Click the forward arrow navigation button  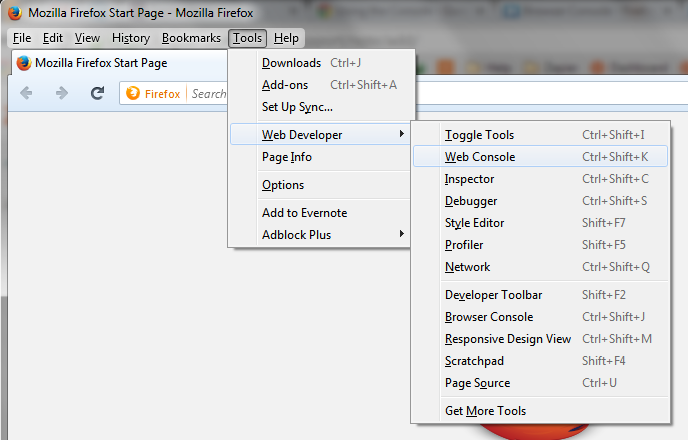click(61, 93)
